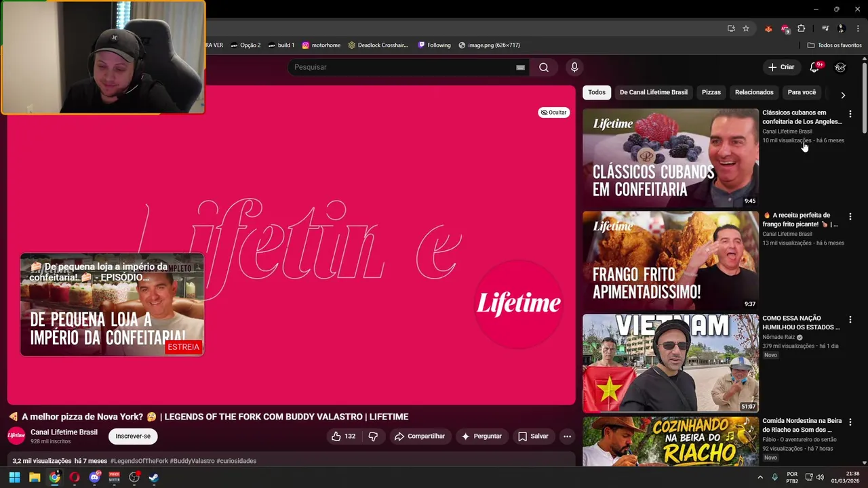Viewport: 868px width, 488px height.
Task: Click the Compartilhar share button
Action: 420,436
